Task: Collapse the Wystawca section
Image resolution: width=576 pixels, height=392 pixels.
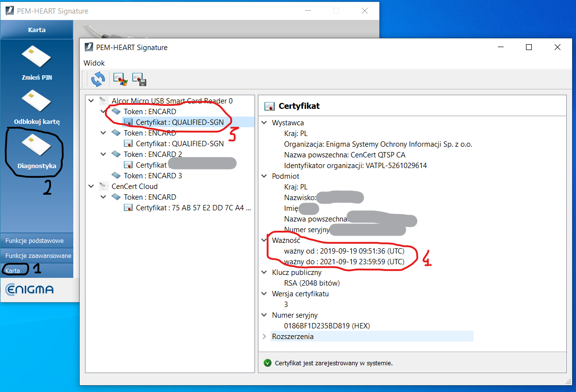Action: (x=264, y=123)
